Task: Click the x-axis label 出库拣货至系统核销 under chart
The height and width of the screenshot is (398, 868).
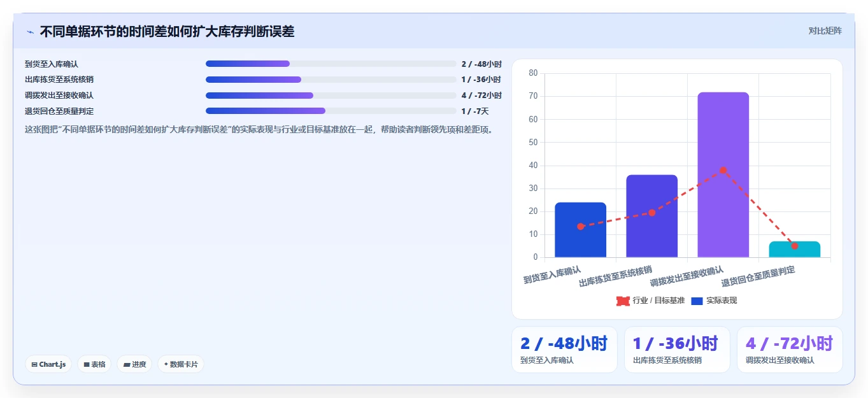Action: [615, 276]
